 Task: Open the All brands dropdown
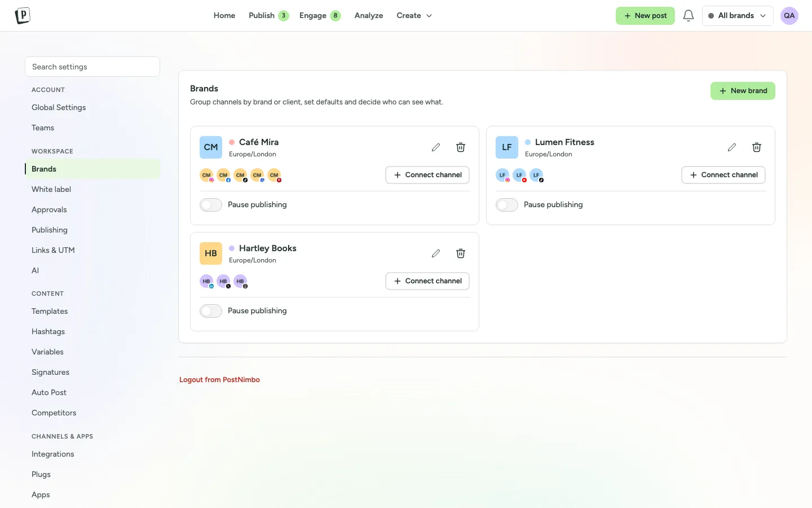(738, 16)
